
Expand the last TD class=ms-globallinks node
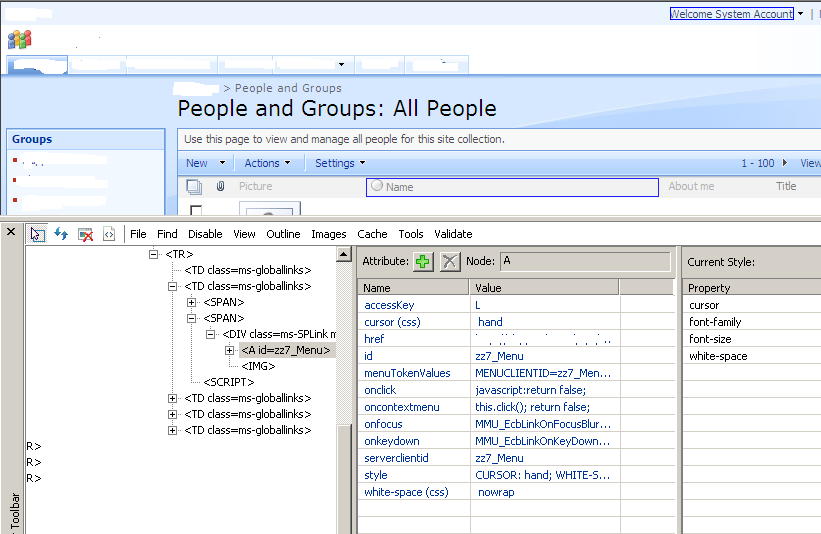click(172, 430)
